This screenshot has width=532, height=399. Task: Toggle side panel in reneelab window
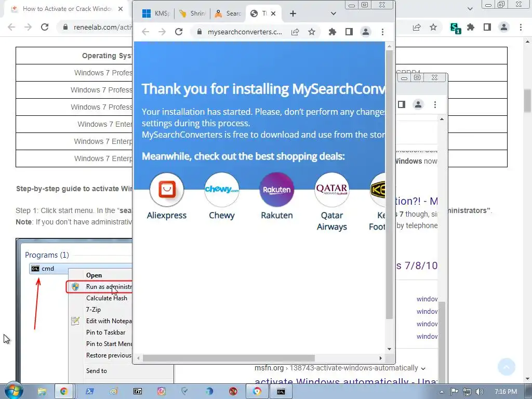[x=487, y=27]
